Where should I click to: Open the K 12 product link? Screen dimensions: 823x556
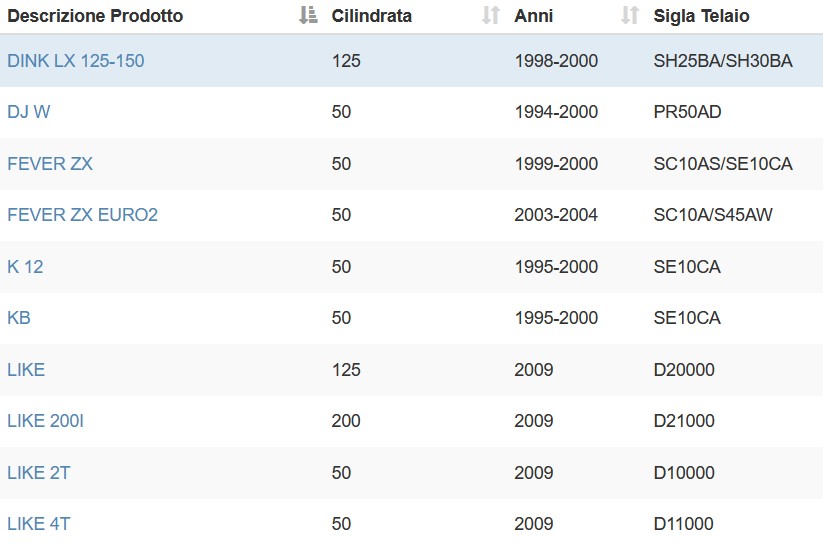pyautogui.click(x=25, y=267)
